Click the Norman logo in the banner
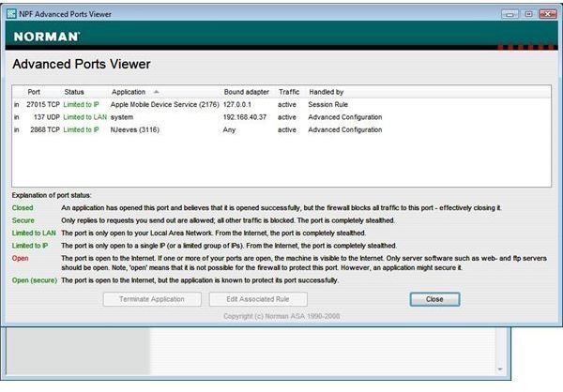 coord(47,37)
